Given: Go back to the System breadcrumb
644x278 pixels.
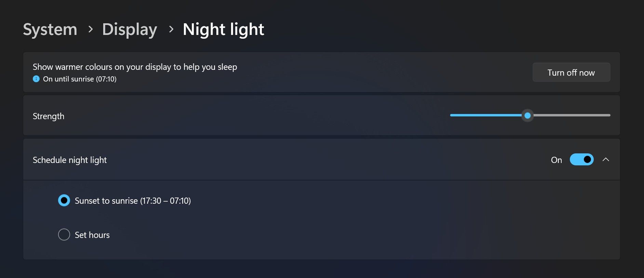Looking at the screenshot, I should click(50, 29).
